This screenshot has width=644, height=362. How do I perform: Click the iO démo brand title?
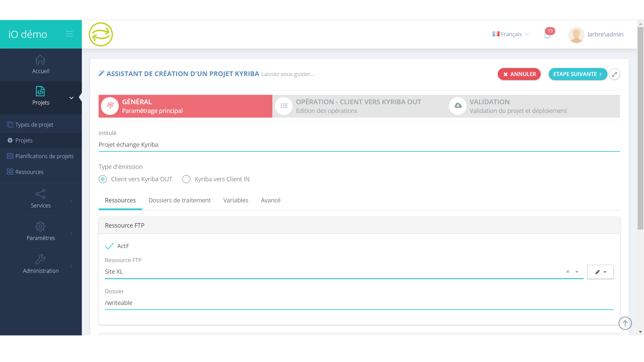pyautogui.click(x=28, y=34)
